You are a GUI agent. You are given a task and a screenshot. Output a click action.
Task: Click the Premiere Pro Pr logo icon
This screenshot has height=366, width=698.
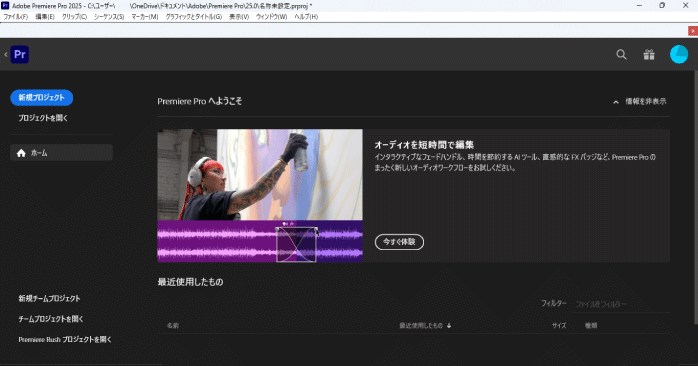point(20,54)
